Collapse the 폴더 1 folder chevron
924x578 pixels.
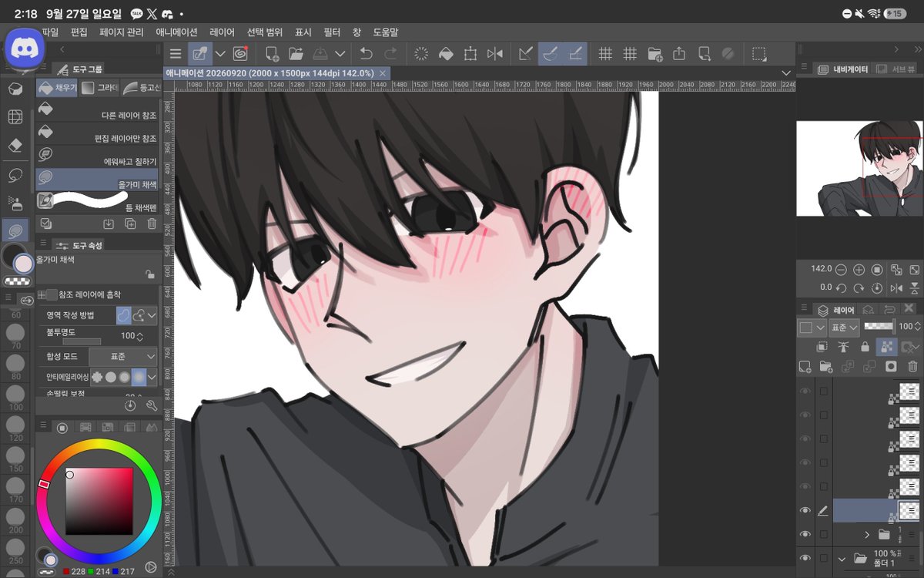(x=843, y=558)
